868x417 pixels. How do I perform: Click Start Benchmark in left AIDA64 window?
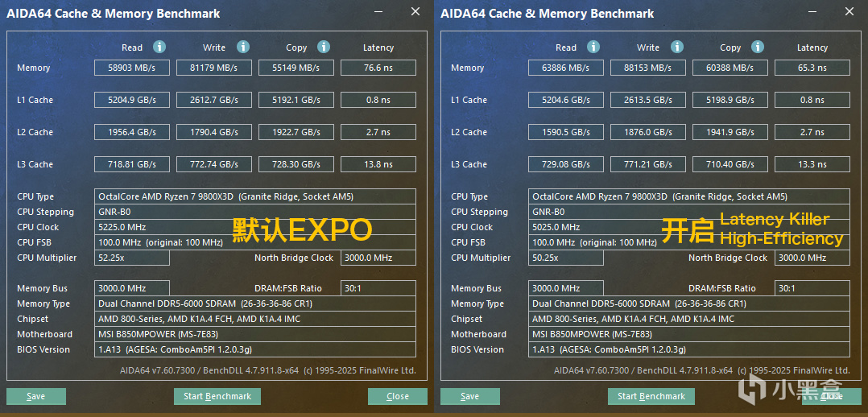tap(217, 396)
